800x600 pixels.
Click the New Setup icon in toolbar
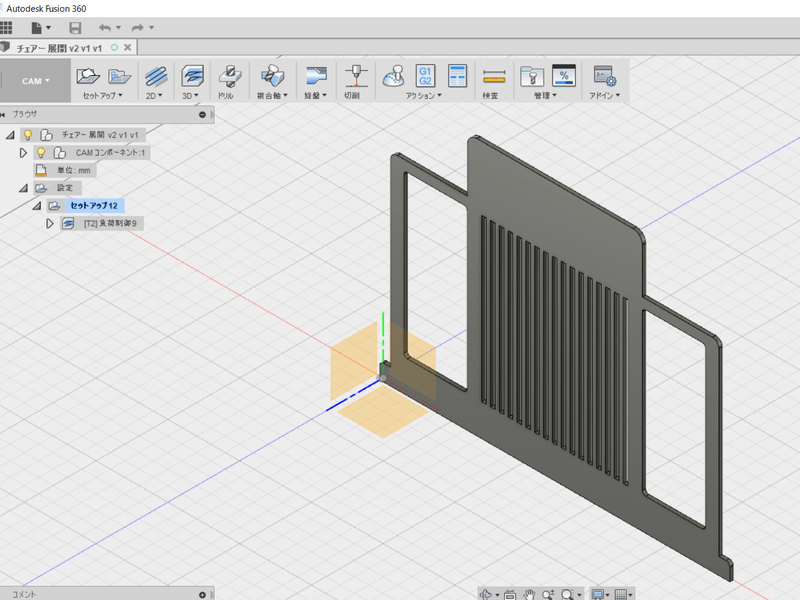[88, 75]
